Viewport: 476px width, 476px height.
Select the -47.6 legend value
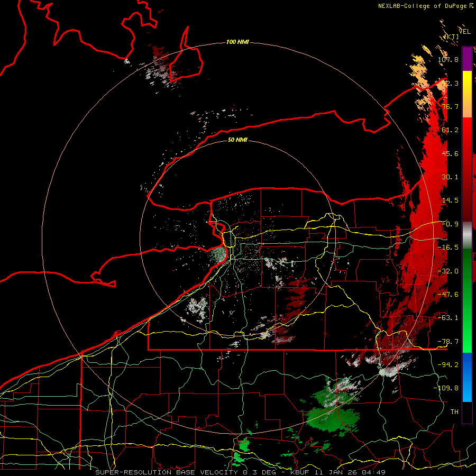[x=448, y=295]
